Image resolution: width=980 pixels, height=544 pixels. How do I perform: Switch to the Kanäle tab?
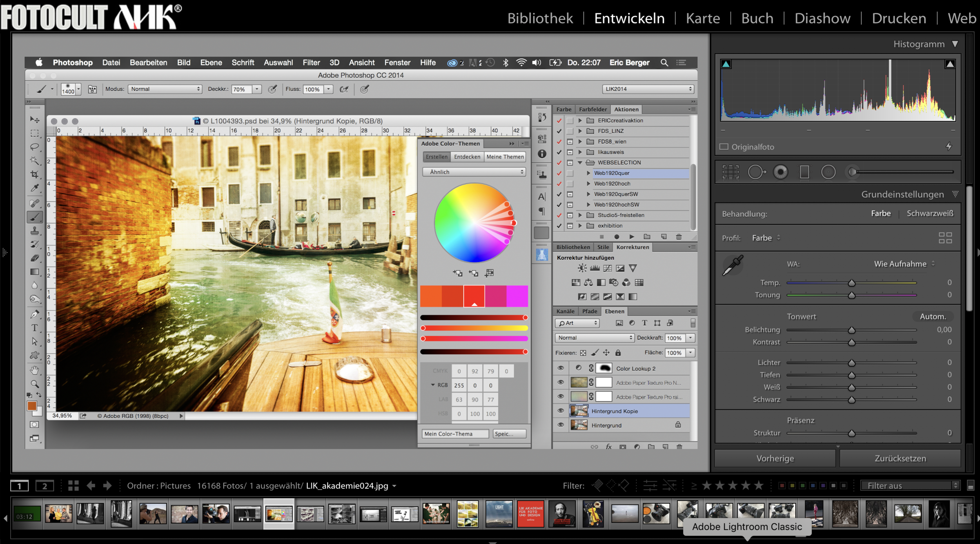(x=565, y=311)
